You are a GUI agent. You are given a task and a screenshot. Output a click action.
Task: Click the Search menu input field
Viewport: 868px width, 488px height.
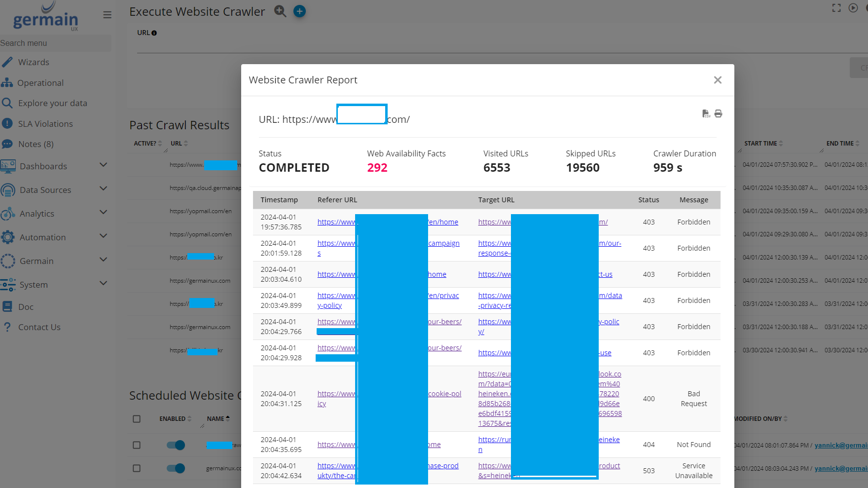[54, 43]
